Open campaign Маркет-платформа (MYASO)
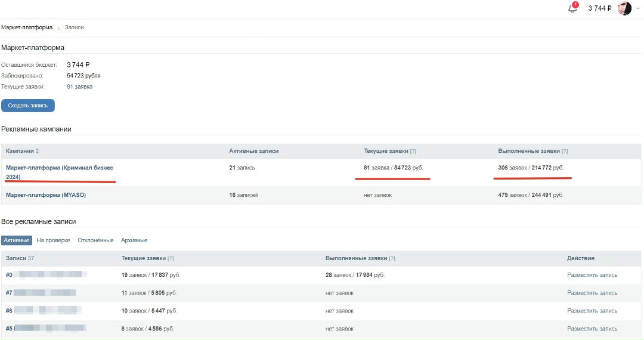The image size is (644, 340). click(x=46, y=195)
